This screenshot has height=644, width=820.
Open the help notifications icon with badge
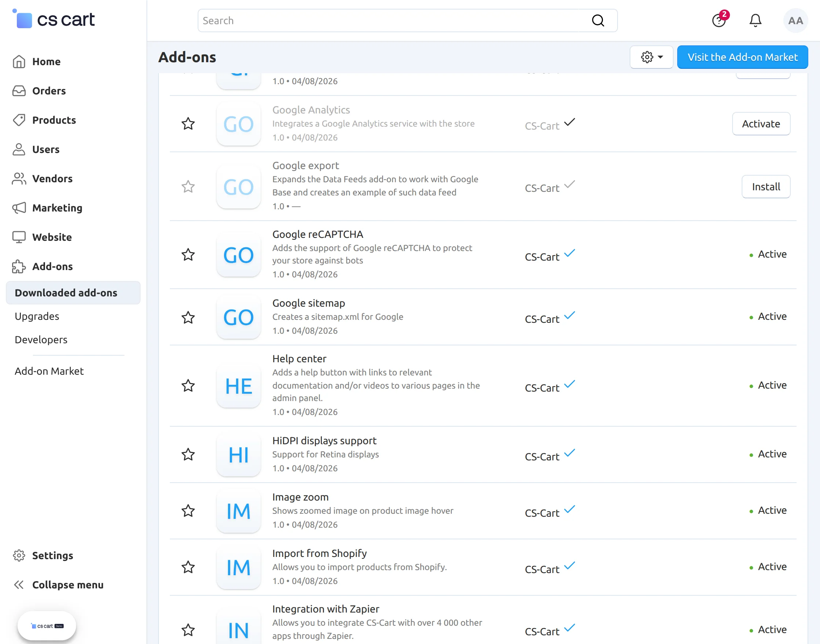719,20
